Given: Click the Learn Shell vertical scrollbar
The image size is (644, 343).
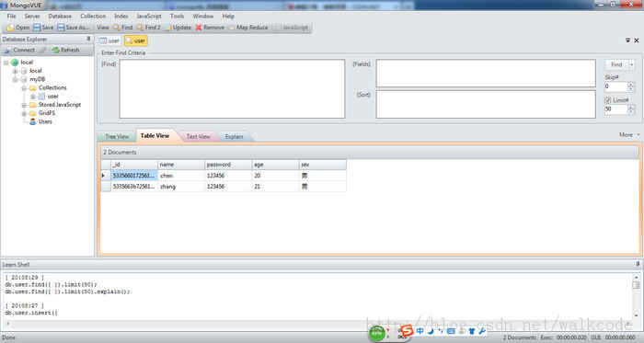Looking at the screenshot, I should (636, 296).
